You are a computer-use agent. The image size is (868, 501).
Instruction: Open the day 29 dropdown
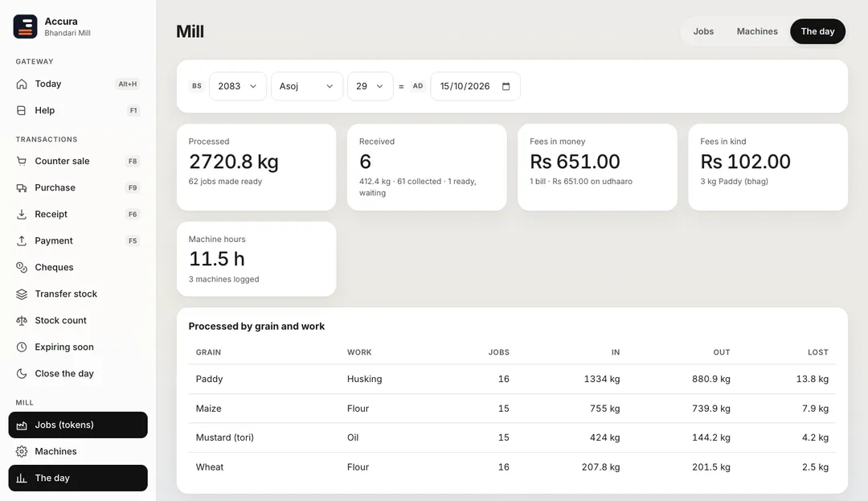370,86
